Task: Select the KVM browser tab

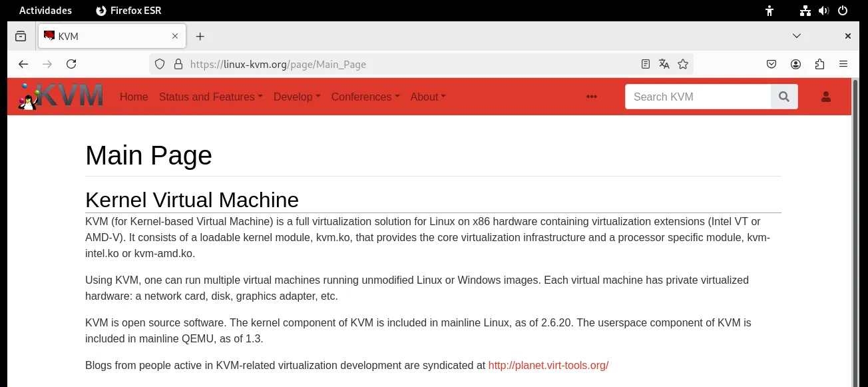Action: [107, 36]
